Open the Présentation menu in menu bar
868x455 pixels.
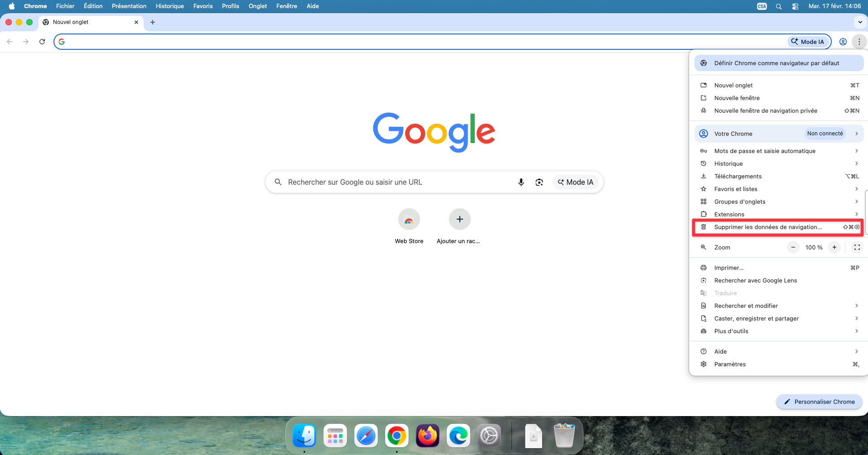coord(129,6)
